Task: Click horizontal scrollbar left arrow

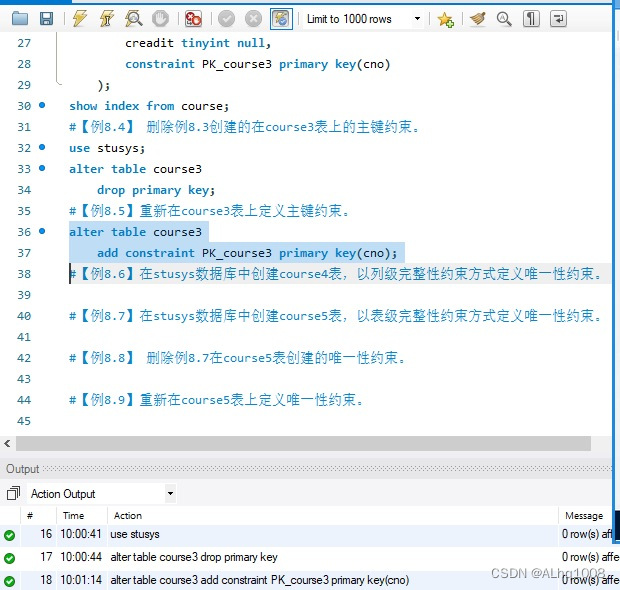Action: (7, 443)
